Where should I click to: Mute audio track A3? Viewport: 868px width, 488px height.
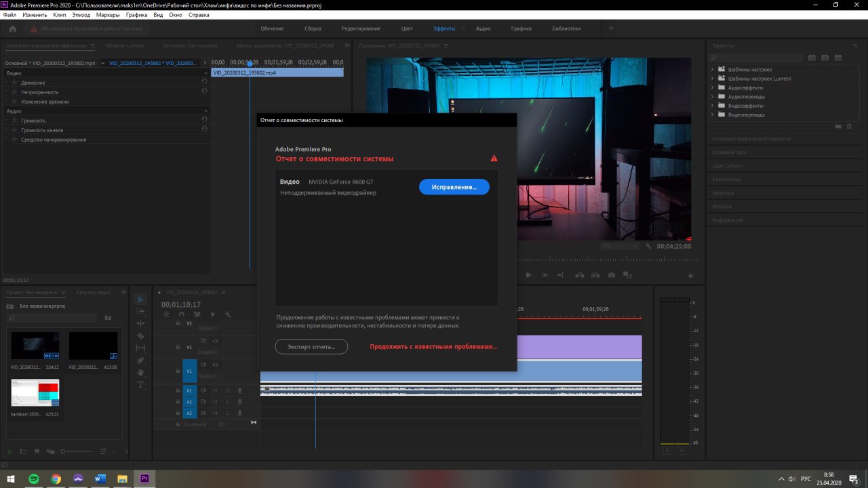pos(216,413)
